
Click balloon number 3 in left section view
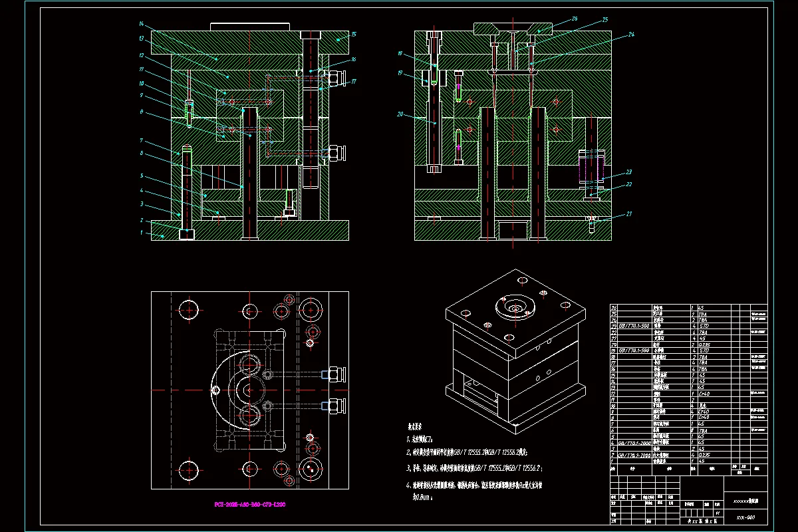pyautogui.click(x=141, y=205)
